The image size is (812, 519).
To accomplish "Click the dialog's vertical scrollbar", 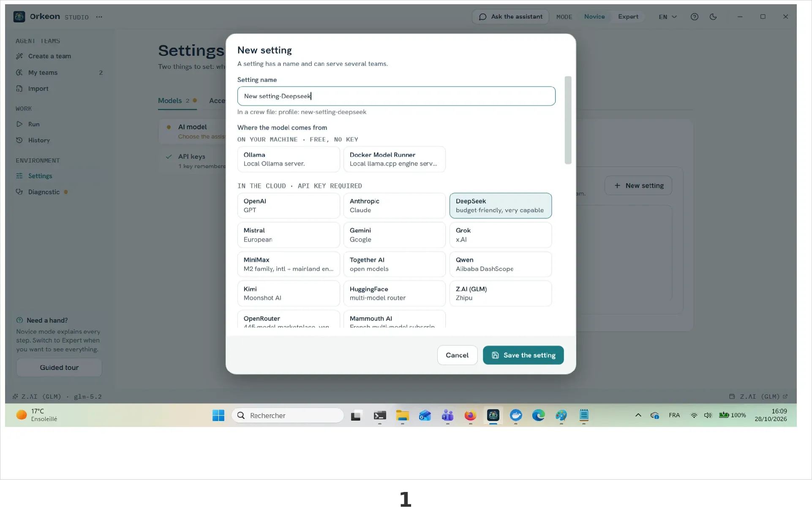I will 568,120.
